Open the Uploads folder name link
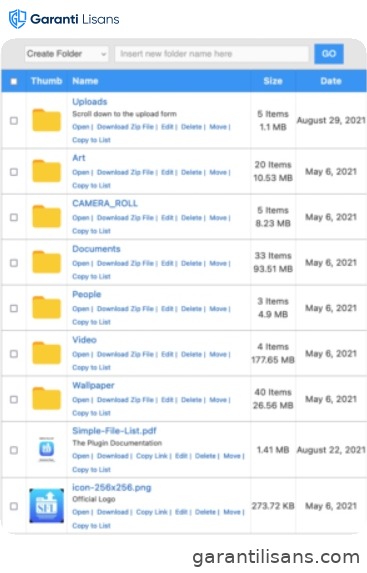 [x=90, y=102]
